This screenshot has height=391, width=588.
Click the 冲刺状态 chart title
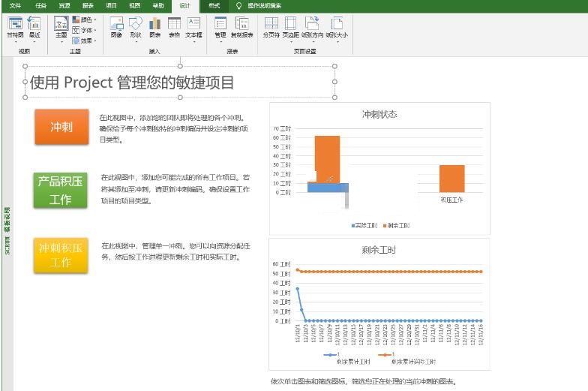tap(379, 114)
